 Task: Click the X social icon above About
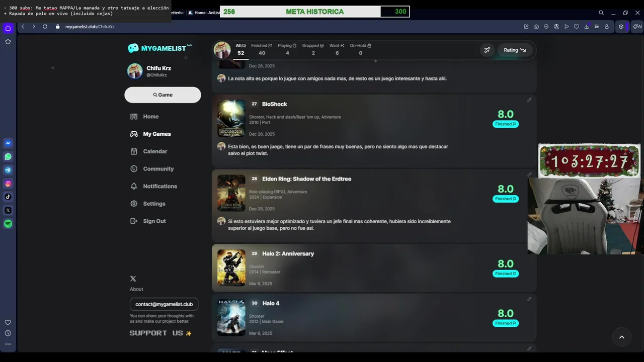[133, 279]
